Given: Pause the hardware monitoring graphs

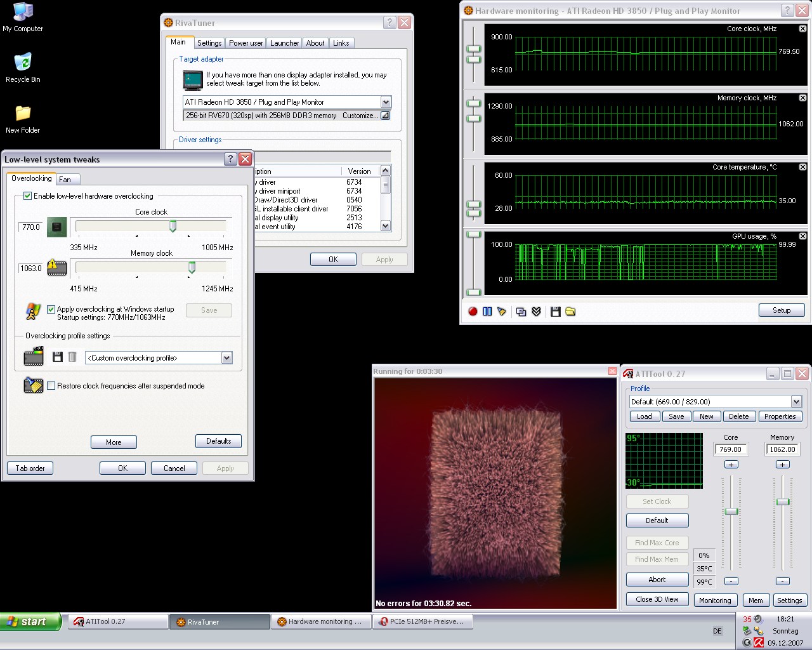Looking at the screenshot, I should (x=487, y=312).
